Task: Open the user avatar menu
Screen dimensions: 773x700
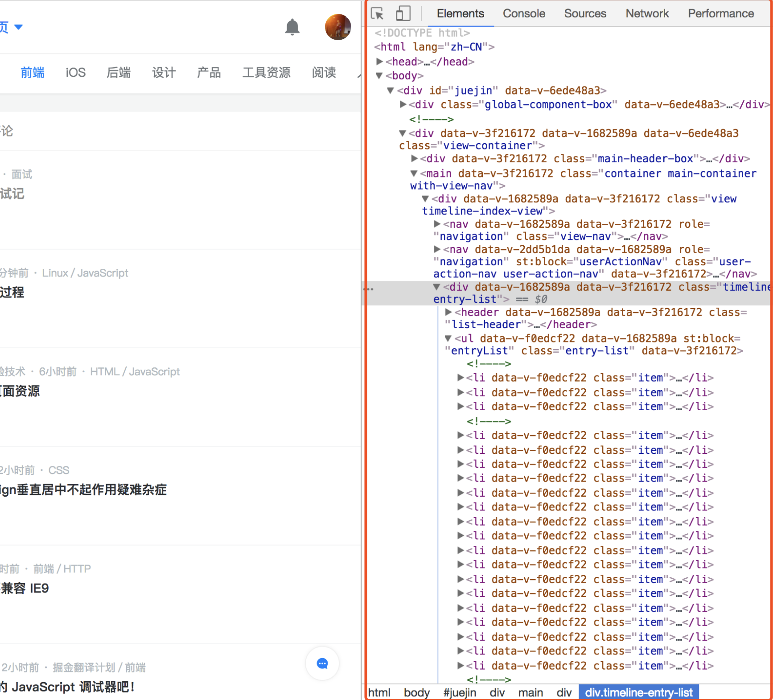Action: tap(337, 27)
